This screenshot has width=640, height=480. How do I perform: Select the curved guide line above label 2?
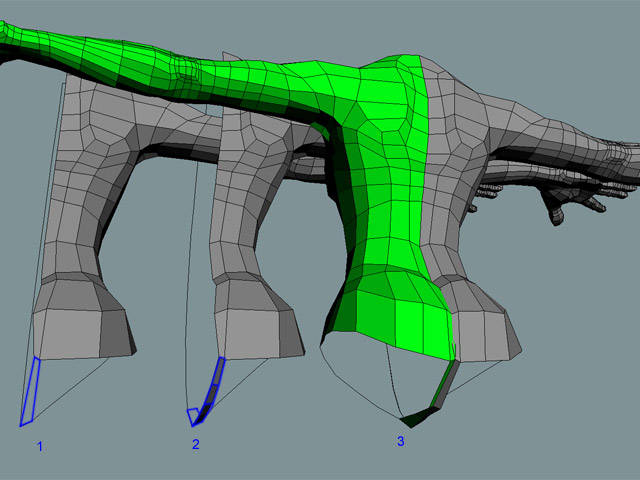coord(191,300)
